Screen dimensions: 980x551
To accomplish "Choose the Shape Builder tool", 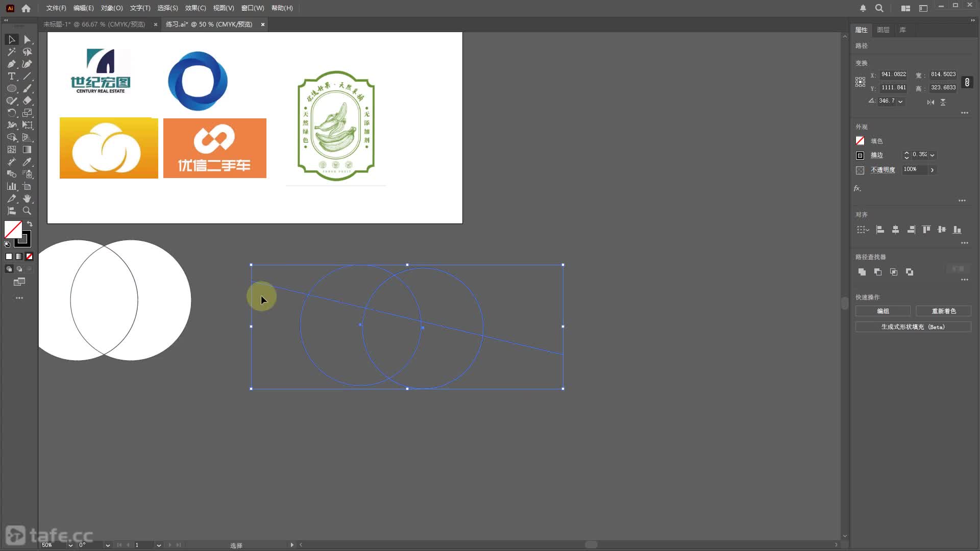I will (x=11, y=137).
